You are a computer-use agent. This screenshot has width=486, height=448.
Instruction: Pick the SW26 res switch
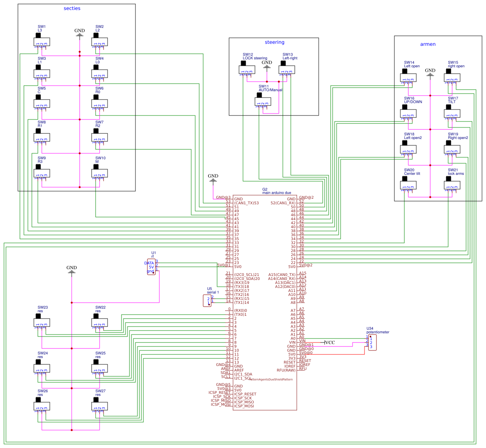point(42,405)
